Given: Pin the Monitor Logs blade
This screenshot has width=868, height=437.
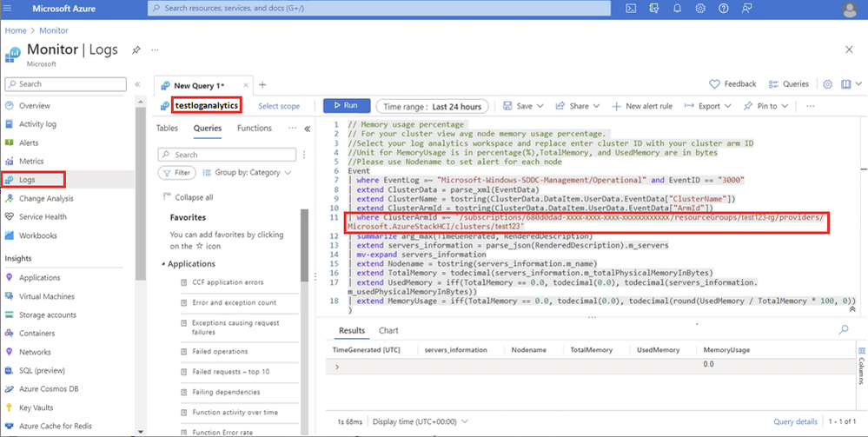Looking at the screenshot, I should pyautogui.click(x=136, y=50).
